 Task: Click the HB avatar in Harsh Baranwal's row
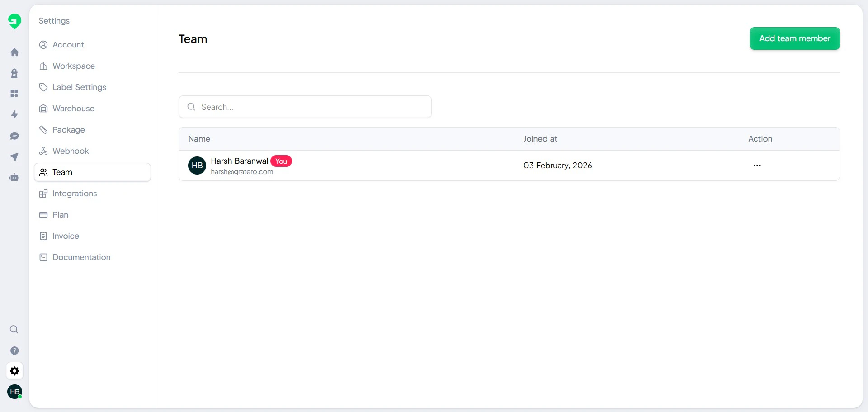[197, 166]
